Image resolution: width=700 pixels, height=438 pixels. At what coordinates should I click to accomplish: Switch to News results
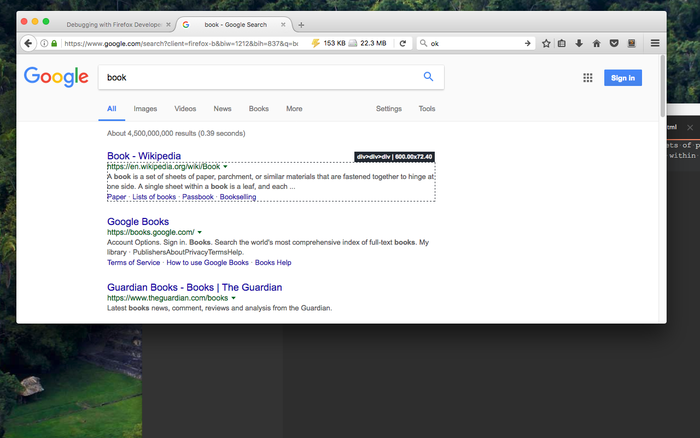[x=222, y=108]
